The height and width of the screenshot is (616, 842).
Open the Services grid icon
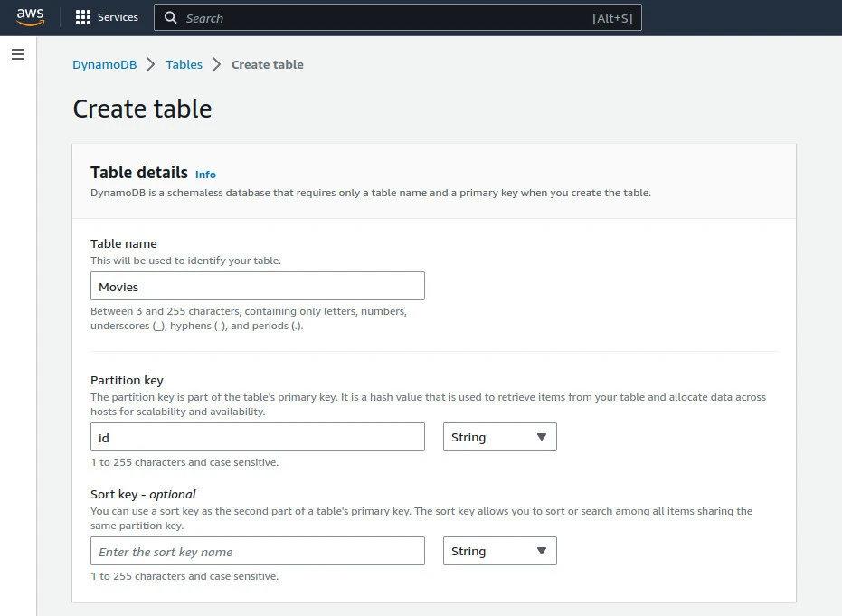coord(83,17)
